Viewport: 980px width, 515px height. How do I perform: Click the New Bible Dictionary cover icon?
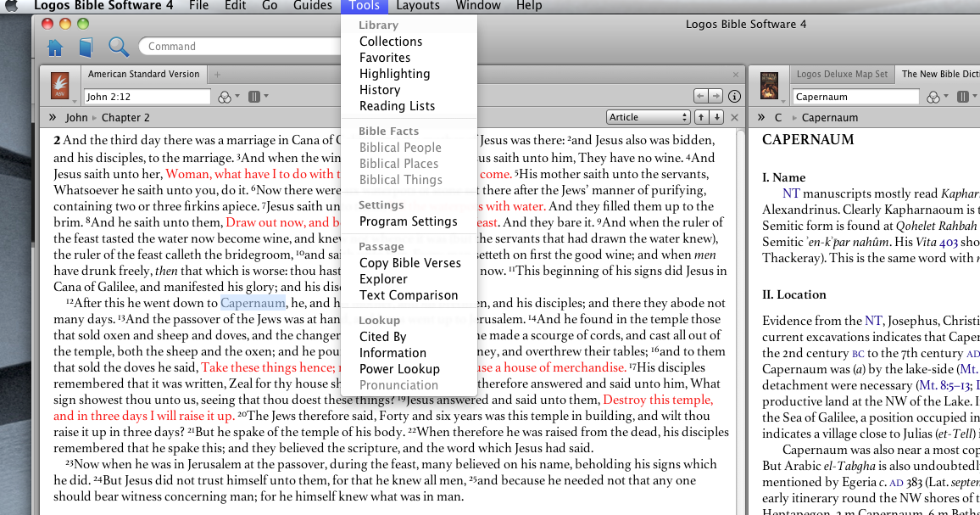[x=769, y=86]
